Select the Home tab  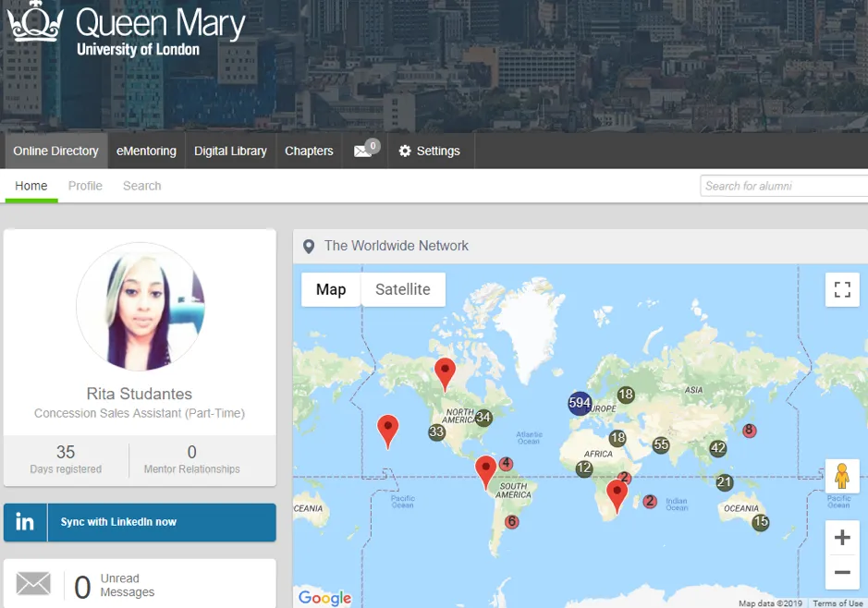31,186
